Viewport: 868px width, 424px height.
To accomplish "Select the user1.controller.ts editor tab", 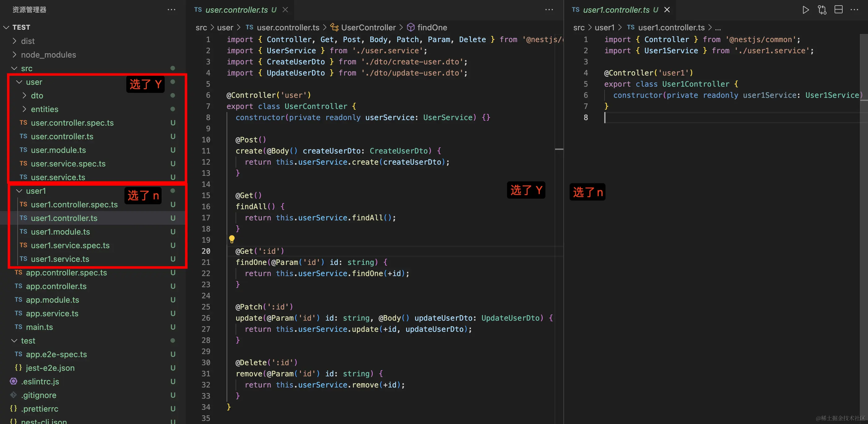I will (616, 10).
